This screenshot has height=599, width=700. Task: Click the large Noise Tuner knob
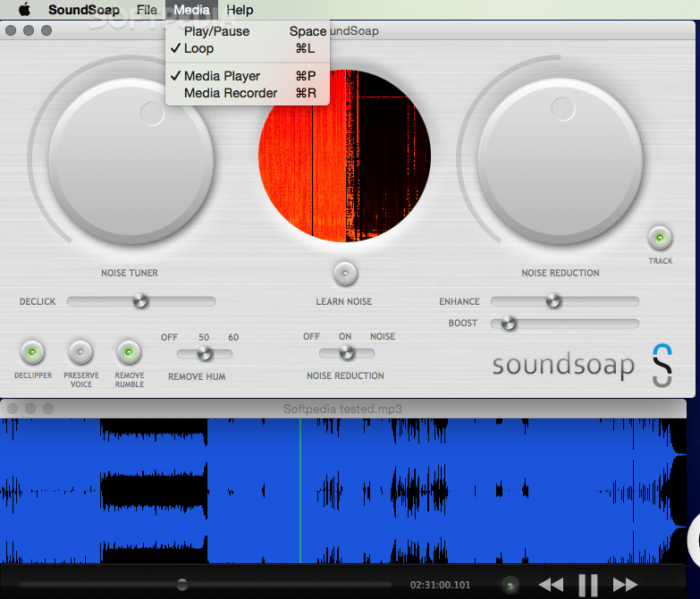click(x=131, y=161)
